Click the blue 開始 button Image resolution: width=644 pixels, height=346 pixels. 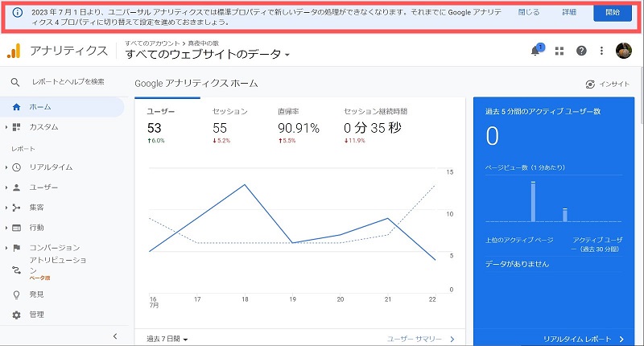point(613,13)
